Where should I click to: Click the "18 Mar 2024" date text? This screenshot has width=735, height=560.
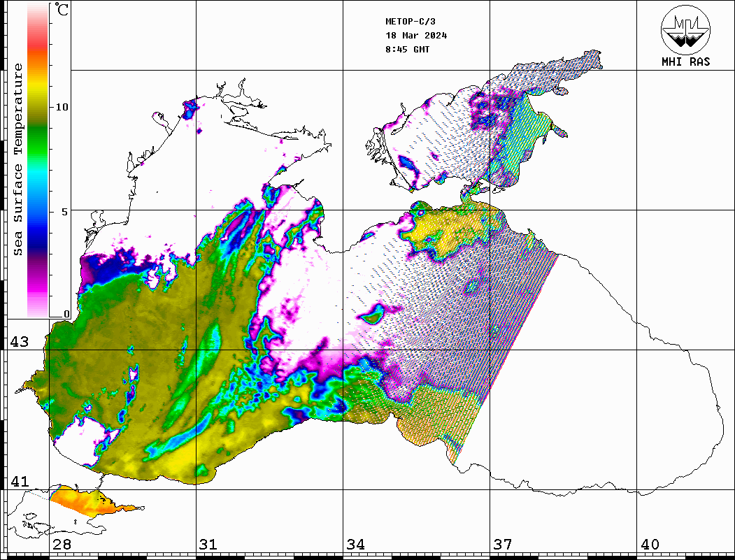(416, 36)
